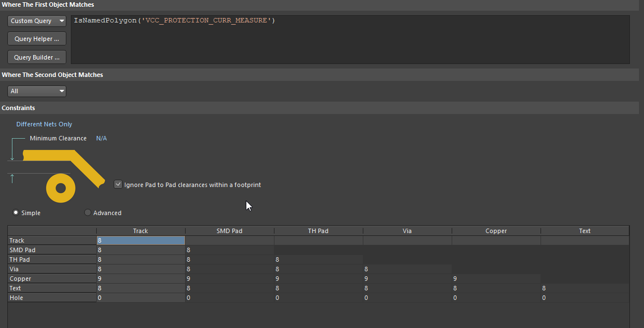This screenshot has height=328, width=644.
Task: Select the Hole row Via column cell
Action: pyautogui.click(x=407, y=298)
